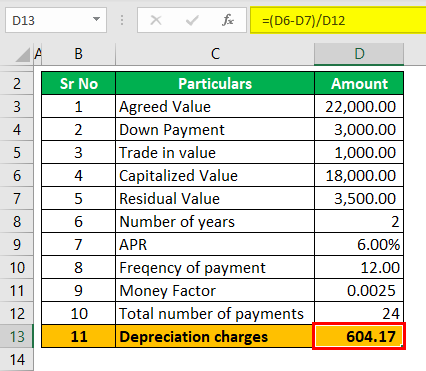
Task: Select row 10 header
Action: pyautogui.click(x=17, y=268)
